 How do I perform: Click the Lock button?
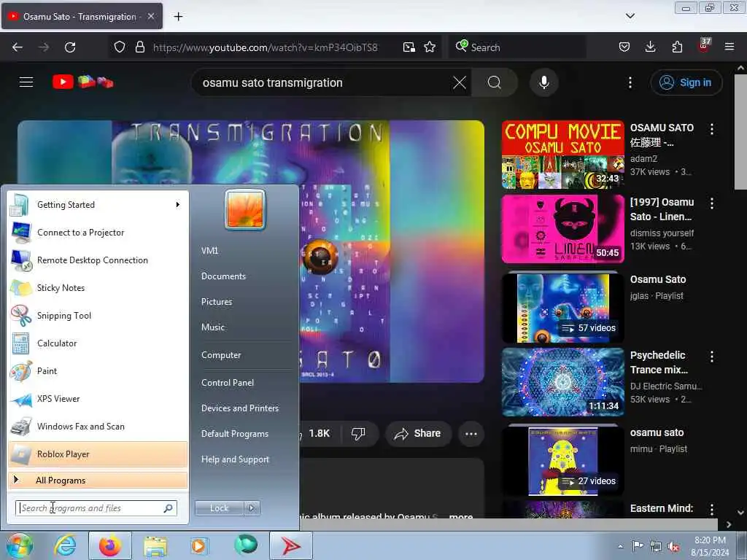220,508
